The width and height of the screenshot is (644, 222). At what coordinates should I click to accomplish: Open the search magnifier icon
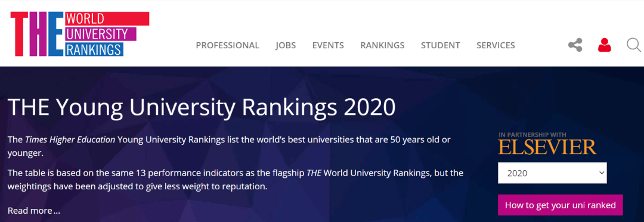[634, 45]
